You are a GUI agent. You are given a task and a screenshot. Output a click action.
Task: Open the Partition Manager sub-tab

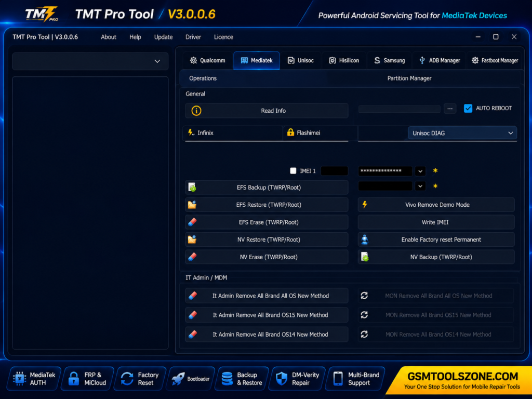pos(409,78)
